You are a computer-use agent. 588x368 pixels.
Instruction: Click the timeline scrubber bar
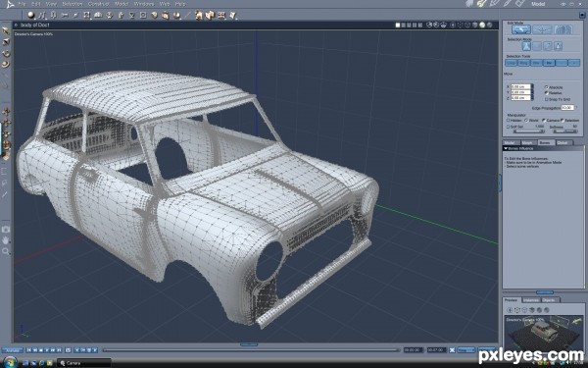[251, 350]
